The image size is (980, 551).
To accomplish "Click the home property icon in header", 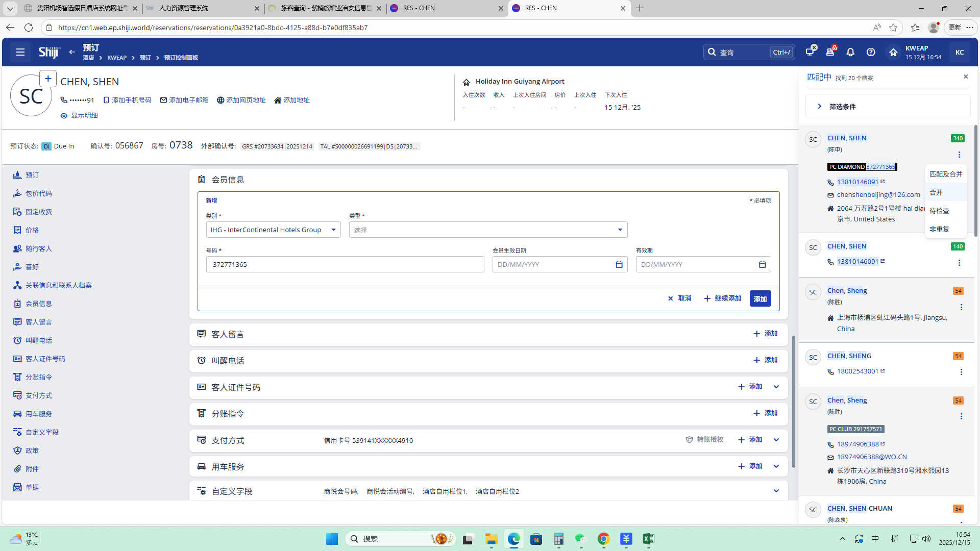I will [x=893, y=52].
